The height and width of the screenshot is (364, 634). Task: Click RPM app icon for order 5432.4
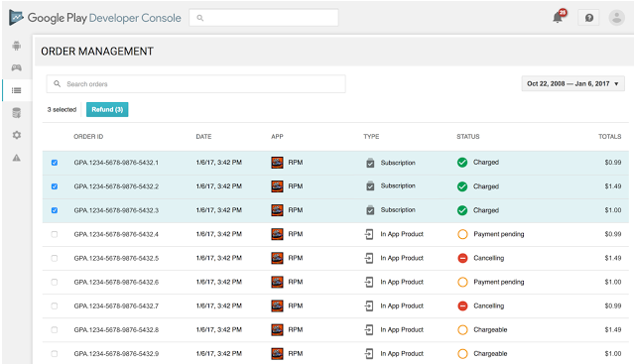277,234
